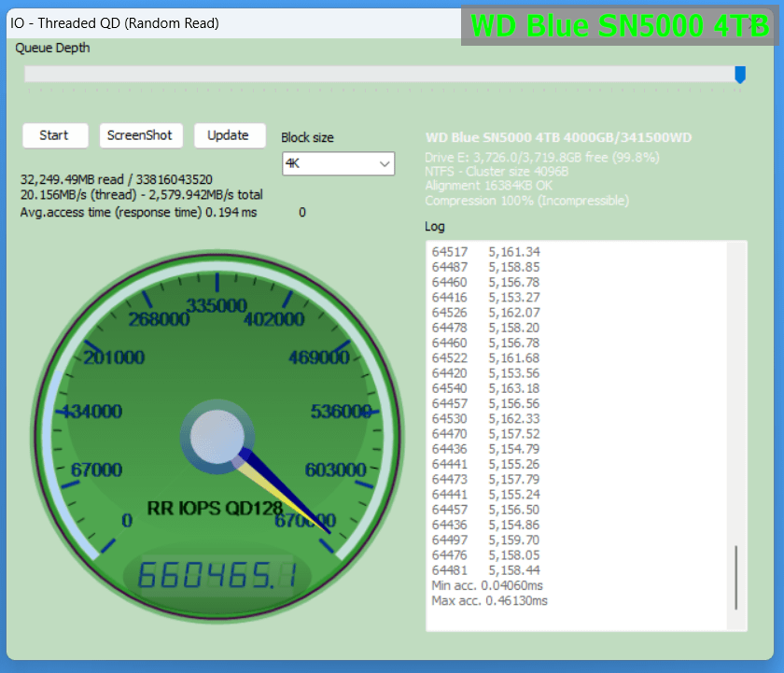Image resolution: width=784 pixels, height=673 pixels.
Task: Click the log row 64478 5,158.20
Action: pos(485,328)
